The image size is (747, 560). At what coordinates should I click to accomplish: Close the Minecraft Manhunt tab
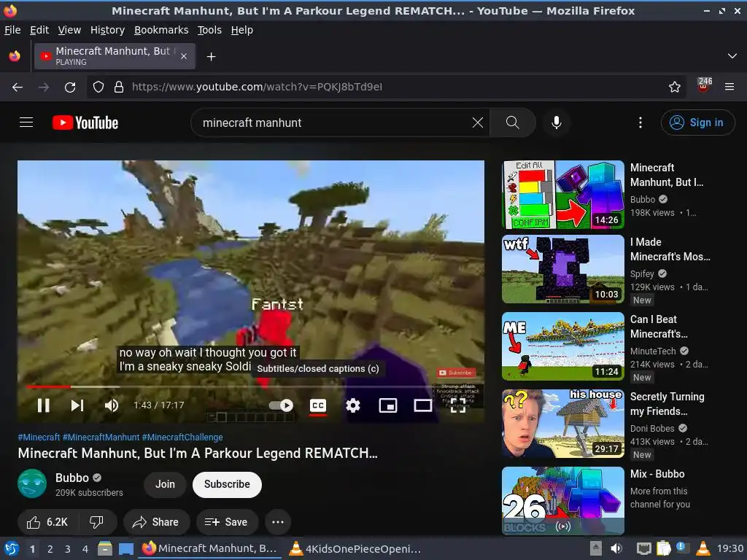pyautogui.click(x=184, y=56)
